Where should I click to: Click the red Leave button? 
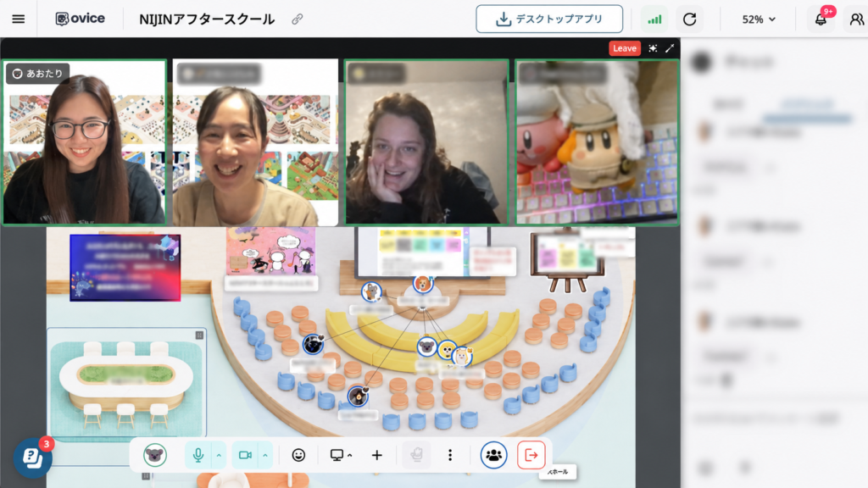[x=625, y=48]
